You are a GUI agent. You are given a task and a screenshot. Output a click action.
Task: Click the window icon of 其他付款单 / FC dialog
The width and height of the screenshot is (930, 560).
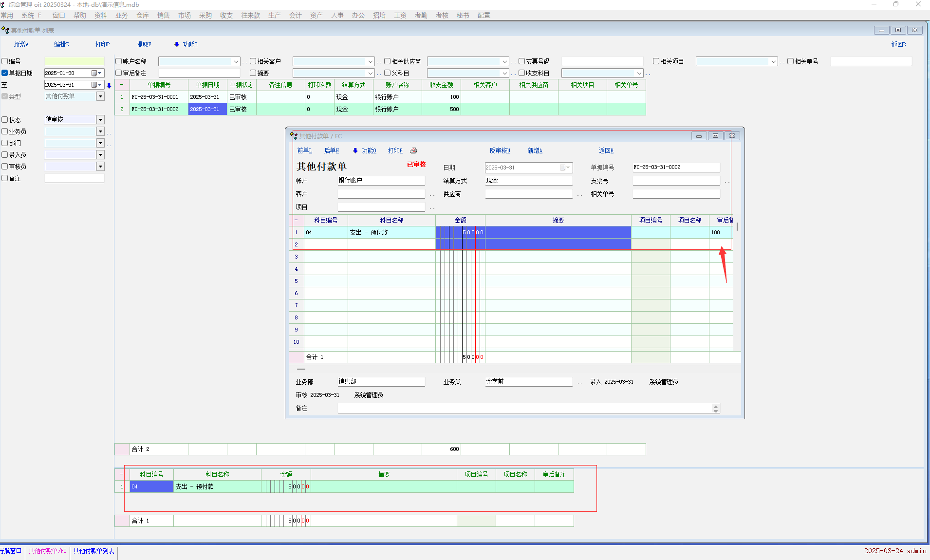(293, 136)
